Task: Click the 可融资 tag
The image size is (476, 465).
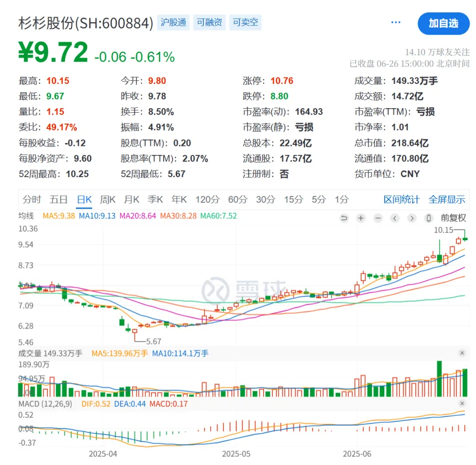Action: (209, 22)
